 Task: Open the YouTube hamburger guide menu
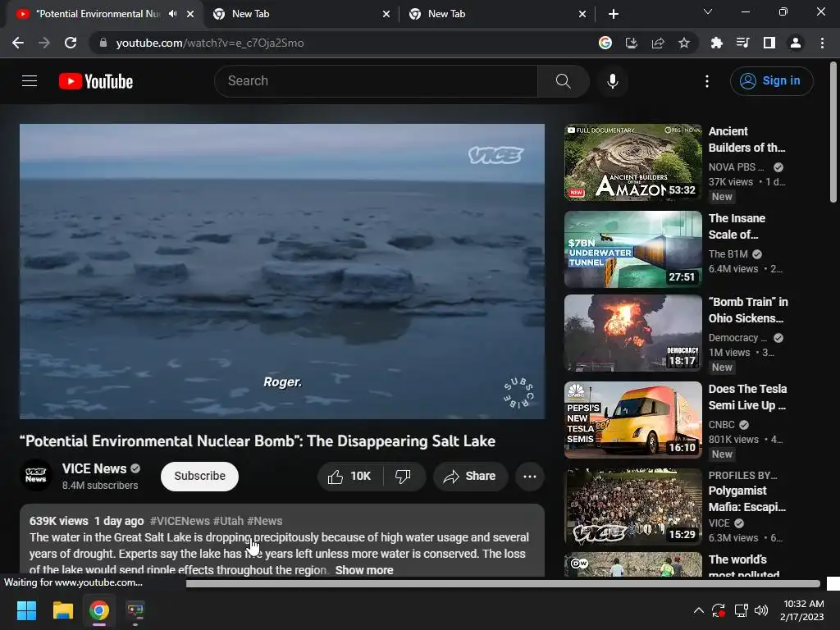(30, 81)
